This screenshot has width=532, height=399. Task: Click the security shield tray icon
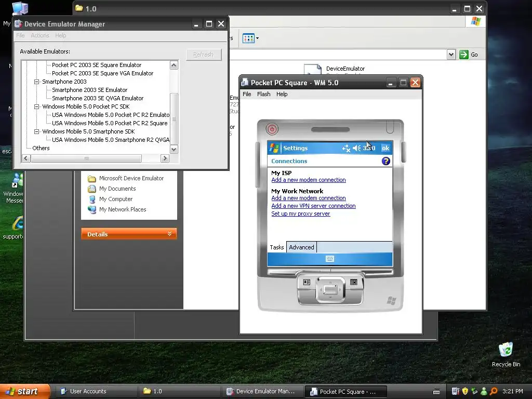(465, 391)
